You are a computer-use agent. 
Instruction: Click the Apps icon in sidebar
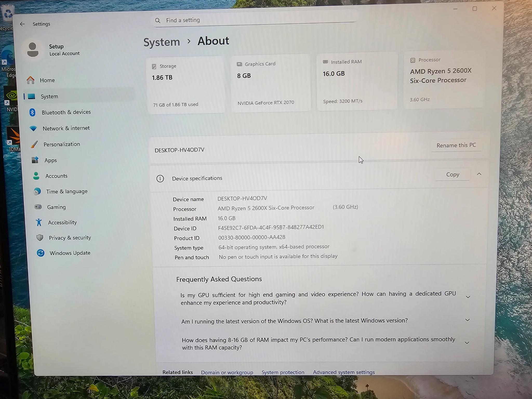(x=35, y=160)
